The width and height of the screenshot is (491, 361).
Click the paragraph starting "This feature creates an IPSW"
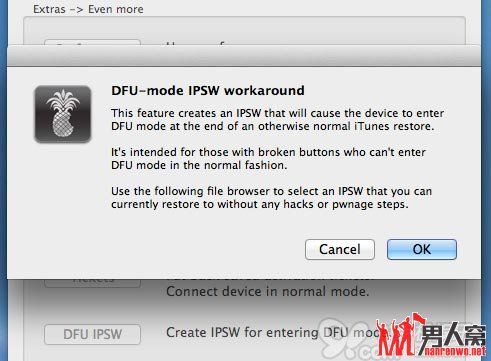click(x=277, y=120)
